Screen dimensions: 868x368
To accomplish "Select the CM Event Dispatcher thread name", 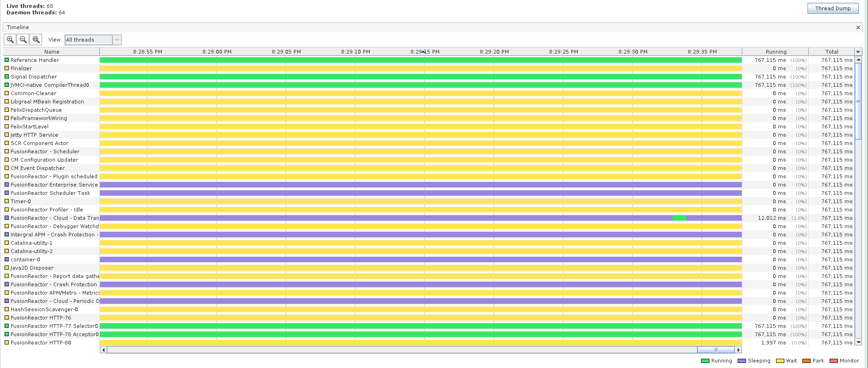I will coord(37,168).
